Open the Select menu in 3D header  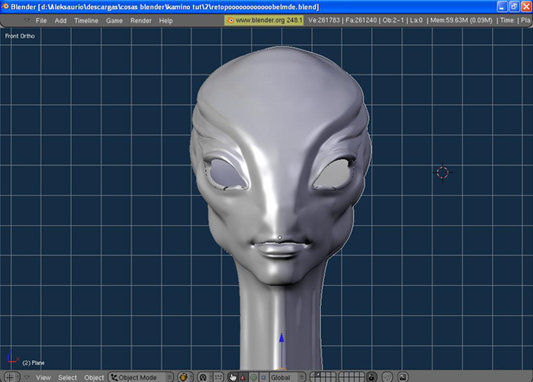pyautogui.click(x=67, y=377)
